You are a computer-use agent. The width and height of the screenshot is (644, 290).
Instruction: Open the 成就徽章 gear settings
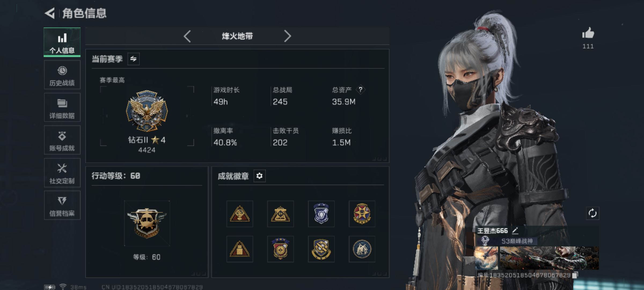pyautogui.click(x=259, y=176)
